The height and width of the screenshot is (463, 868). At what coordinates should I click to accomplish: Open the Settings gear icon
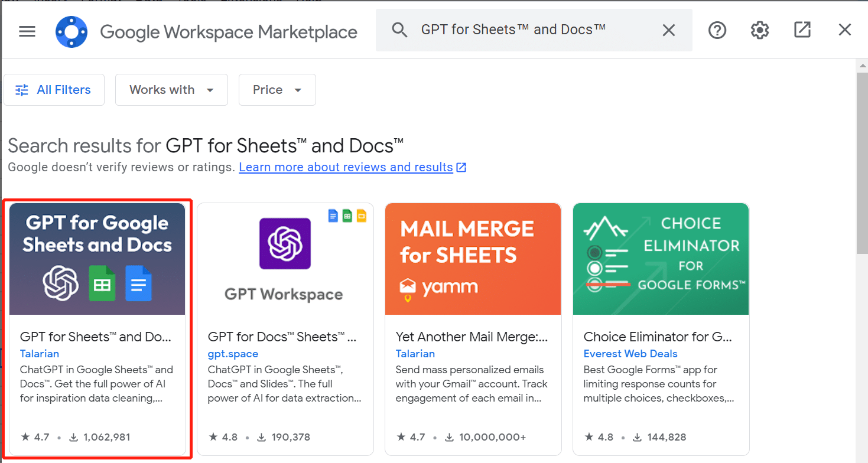tap(759, 30)
